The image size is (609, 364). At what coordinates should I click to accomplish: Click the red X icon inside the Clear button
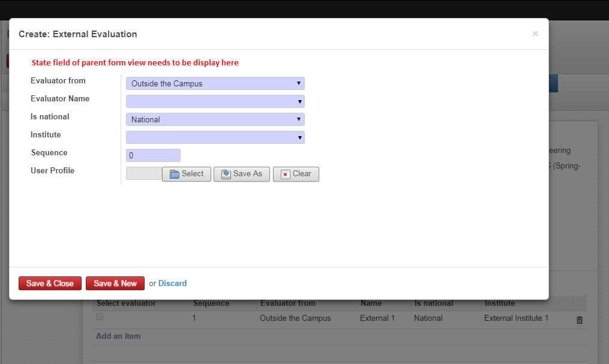[x=285, y=174]
